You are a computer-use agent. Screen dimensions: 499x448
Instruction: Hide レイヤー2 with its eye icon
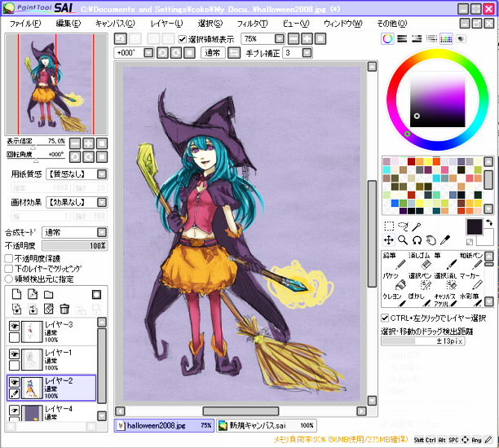tap(15, 382)
